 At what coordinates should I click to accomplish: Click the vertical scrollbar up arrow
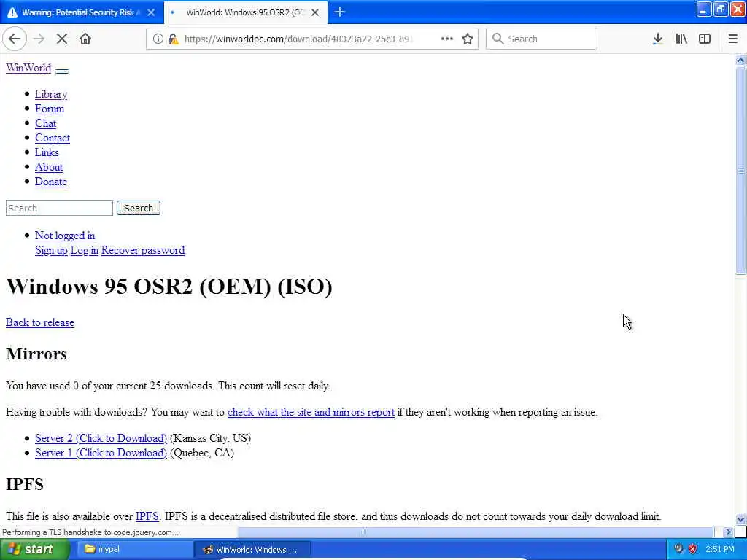(740, 60)
